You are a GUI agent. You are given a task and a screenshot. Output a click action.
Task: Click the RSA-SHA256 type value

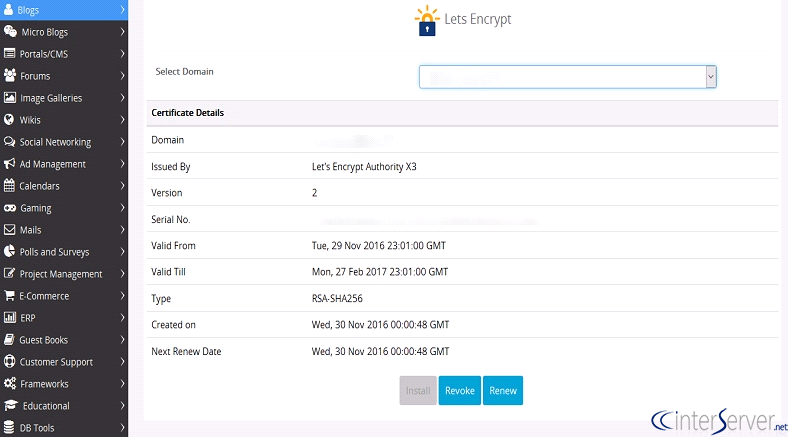pos(337,298)
